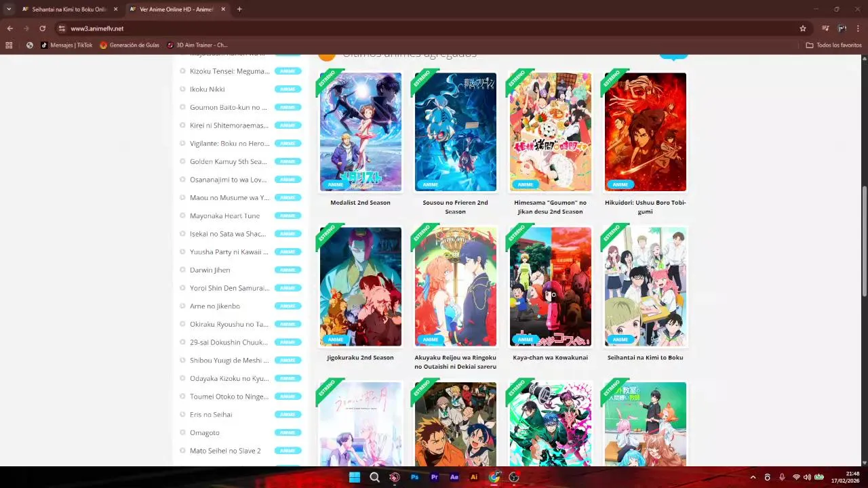The height and width of the screenshot is (488, 868).
Task: Click the Medalist 2nd Season title link
Action: pyautogui.click(x=361, y=203)
